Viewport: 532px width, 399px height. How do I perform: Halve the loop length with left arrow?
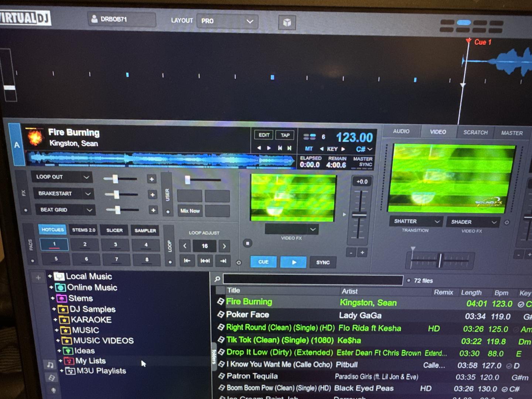[x=185, y=246]
